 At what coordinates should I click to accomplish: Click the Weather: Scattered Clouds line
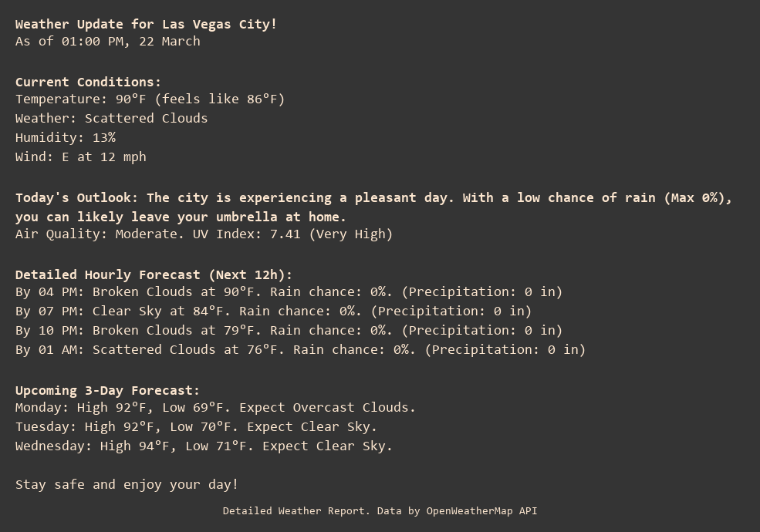[x=111, y=118]
